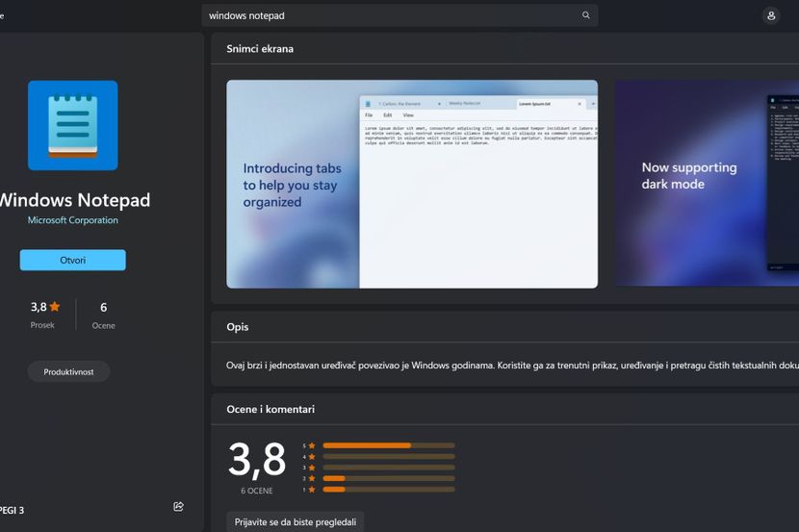Open the Microsoft Corporation publisher link

73,220
